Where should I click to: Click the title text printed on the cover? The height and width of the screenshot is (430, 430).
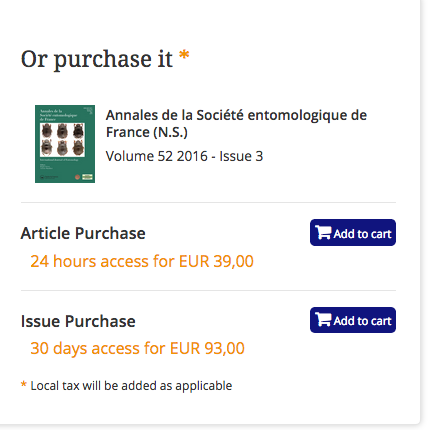coord(58,115)
